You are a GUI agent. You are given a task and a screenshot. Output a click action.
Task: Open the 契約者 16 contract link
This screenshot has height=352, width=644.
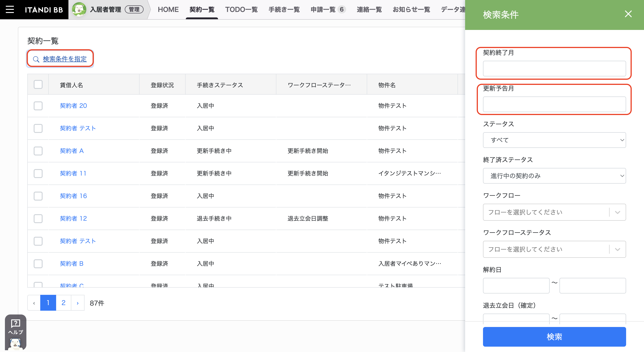tap(73, 196)
